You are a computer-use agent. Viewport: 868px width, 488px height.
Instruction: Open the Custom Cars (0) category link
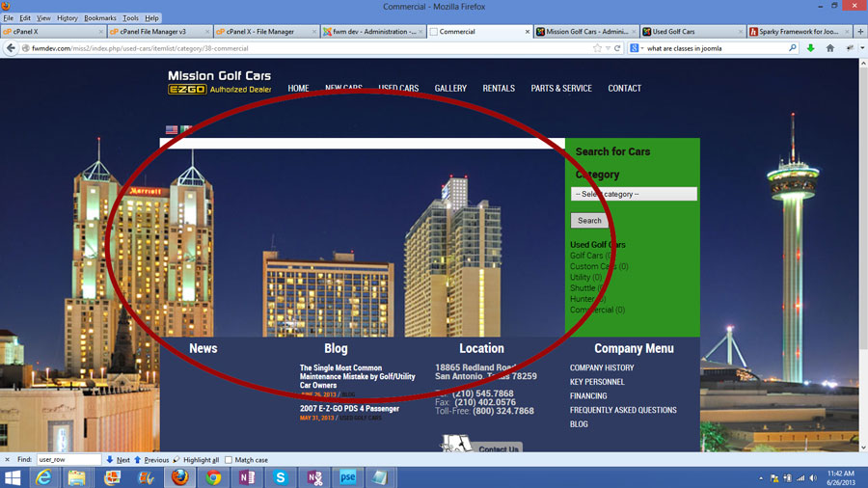(x=599, y=266)
